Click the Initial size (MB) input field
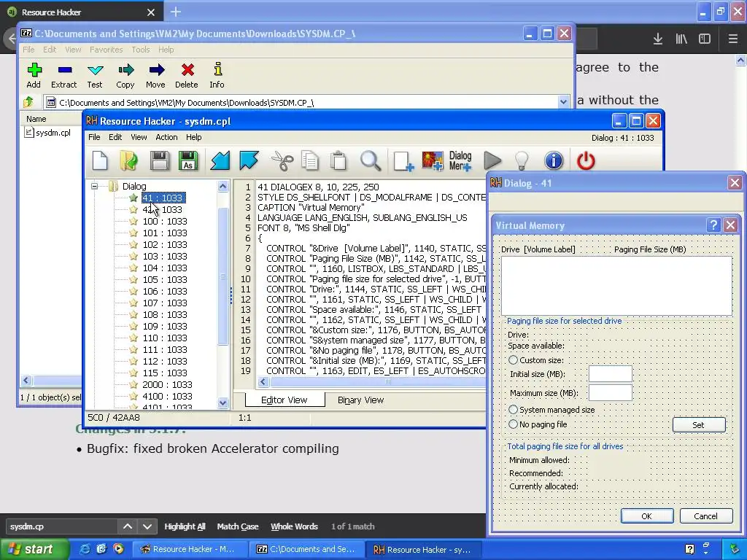This screenshot has width=747, height=560. click(611, 374)
